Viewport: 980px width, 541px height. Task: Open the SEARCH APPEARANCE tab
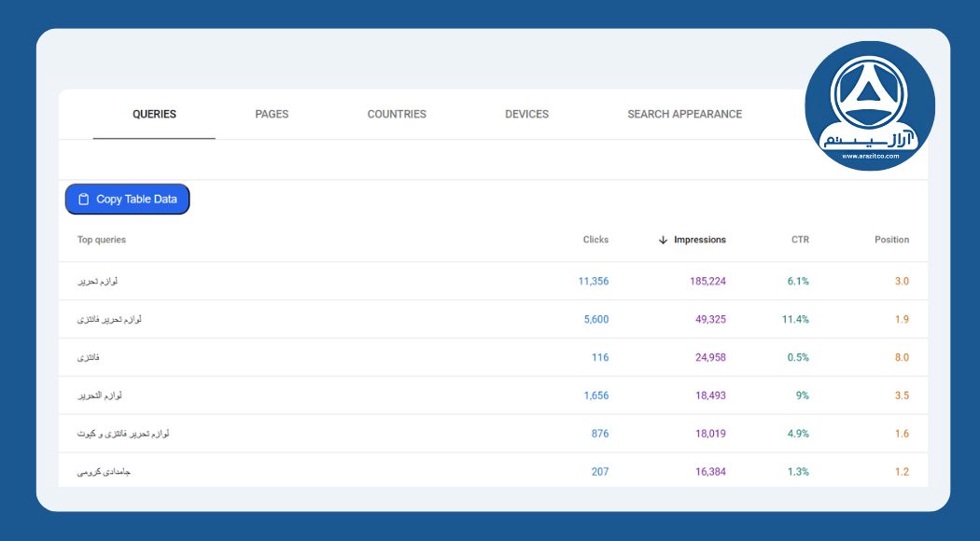click(685, 114)
